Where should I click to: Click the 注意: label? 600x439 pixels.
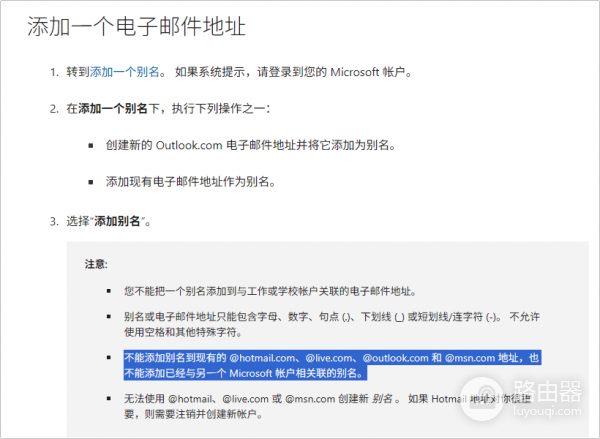point(96,264)
